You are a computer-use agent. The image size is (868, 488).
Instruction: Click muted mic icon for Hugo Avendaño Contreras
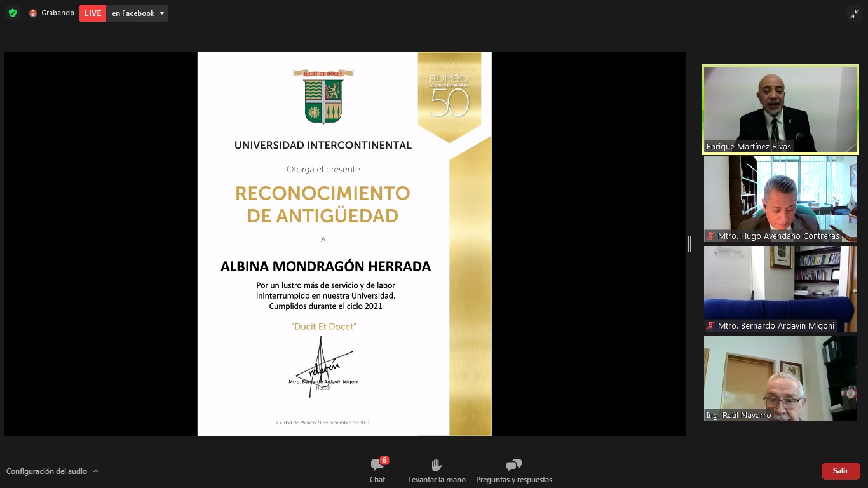click(x=710, y=236)
